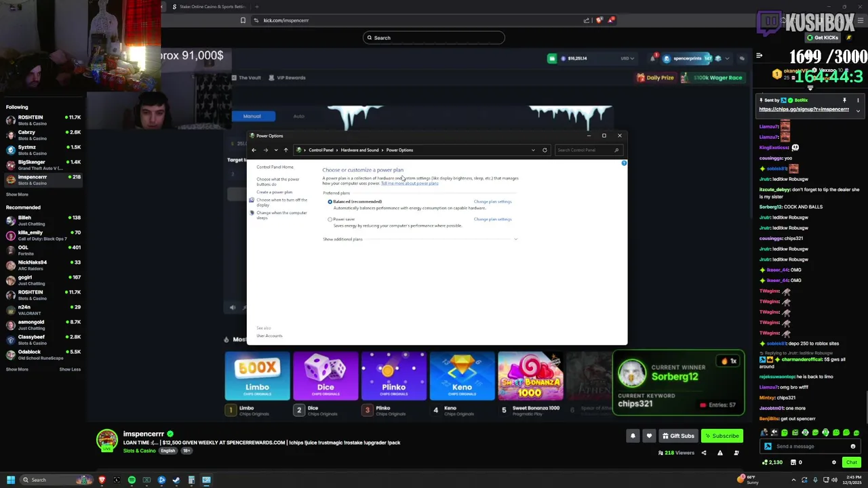
Task: Expand the pinned message chevron
Action: (x=858, y=110)
